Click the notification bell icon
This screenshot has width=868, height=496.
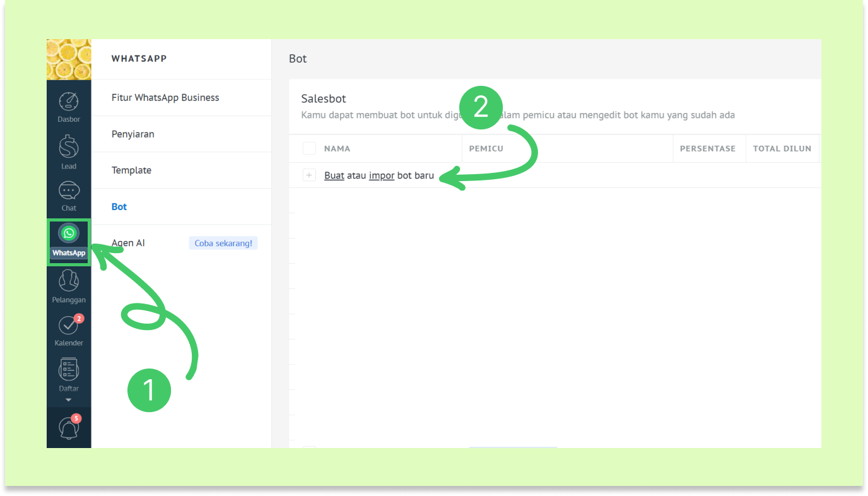(69, 428)
